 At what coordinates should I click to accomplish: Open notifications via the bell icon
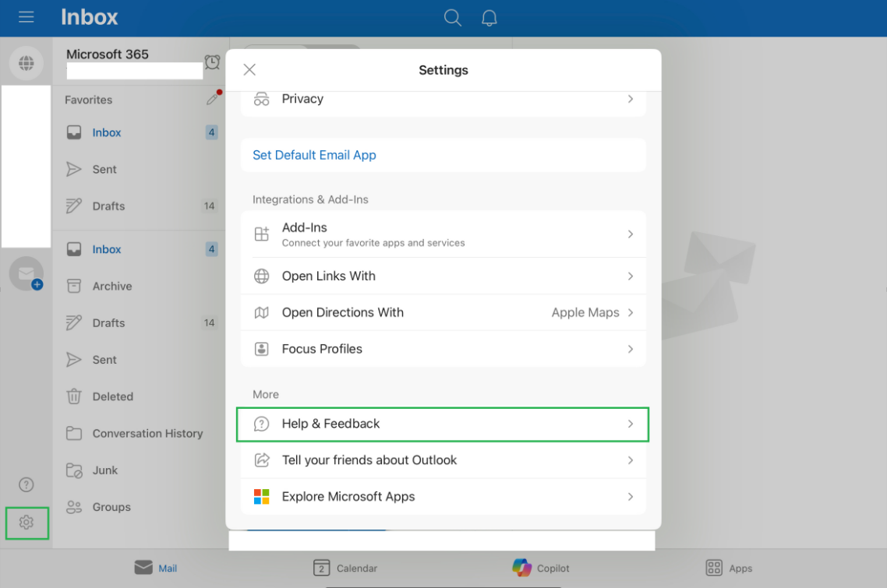point(489,17)
